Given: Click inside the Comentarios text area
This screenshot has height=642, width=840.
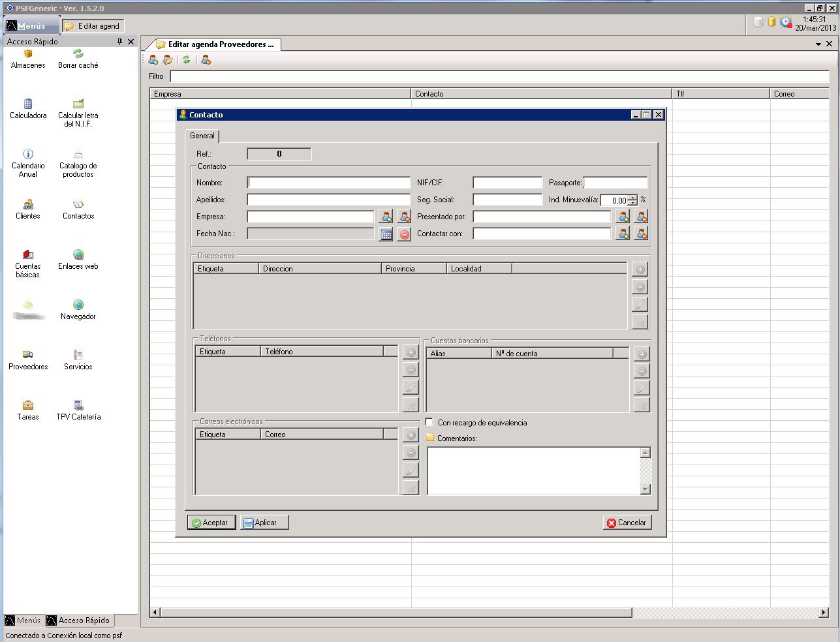Looking at the screenshot, I should tap(534, 470).
